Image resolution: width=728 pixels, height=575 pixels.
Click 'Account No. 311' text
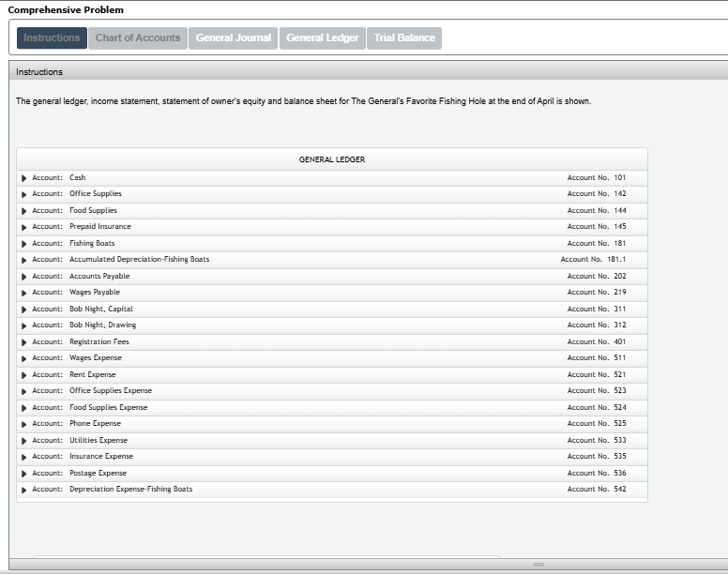coord(597,310)
